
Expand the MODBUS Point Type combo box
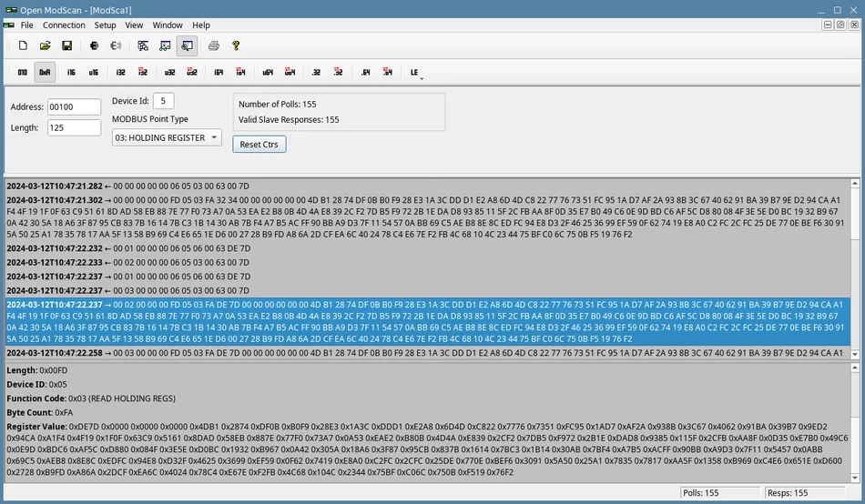point(167,138)
